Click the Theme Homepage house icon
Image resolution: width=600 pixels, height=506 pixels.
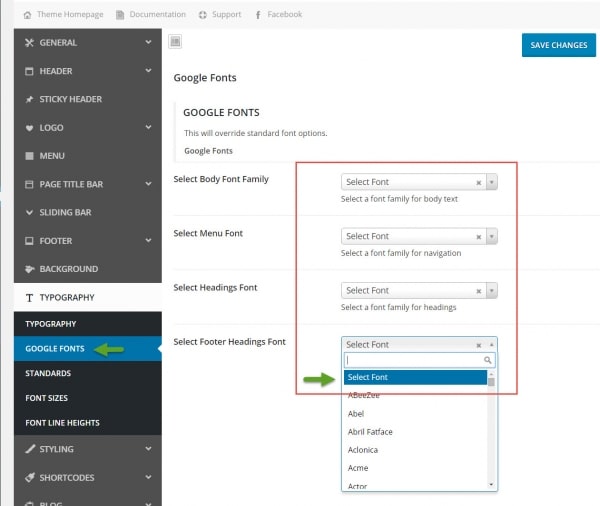point(27,15)
